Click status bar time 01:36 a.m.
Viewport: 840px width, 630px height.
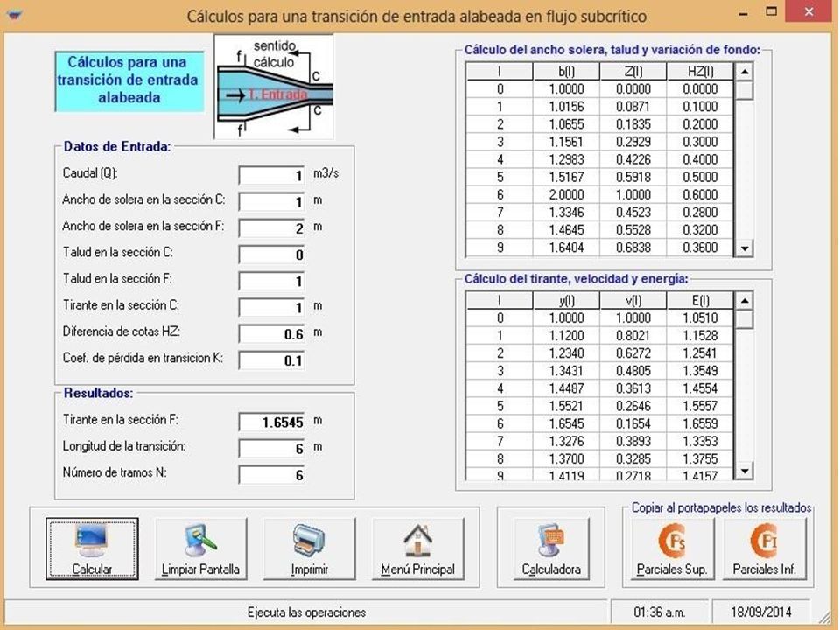coord(660,612)
